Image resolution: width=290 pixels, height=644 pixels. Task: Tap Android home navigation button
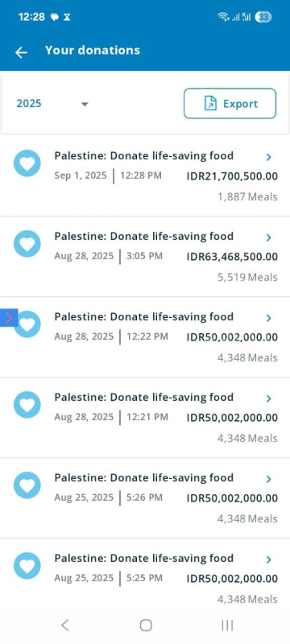tap(146, 625)
